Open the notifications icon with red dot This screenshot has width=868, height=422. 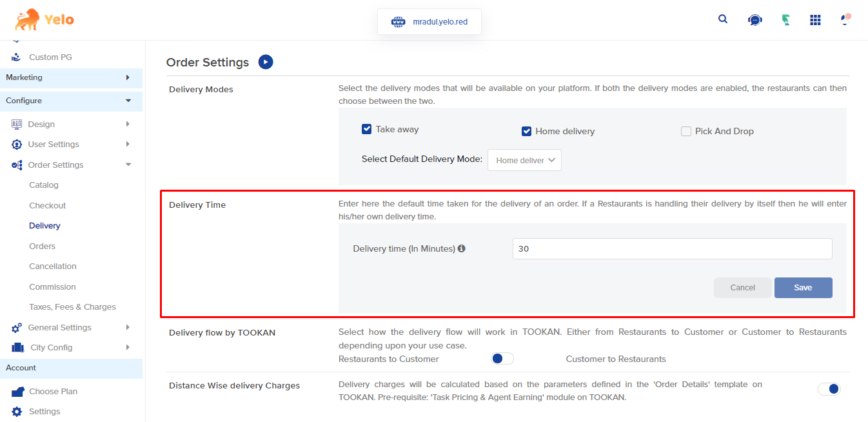click(x=845, y=19)
